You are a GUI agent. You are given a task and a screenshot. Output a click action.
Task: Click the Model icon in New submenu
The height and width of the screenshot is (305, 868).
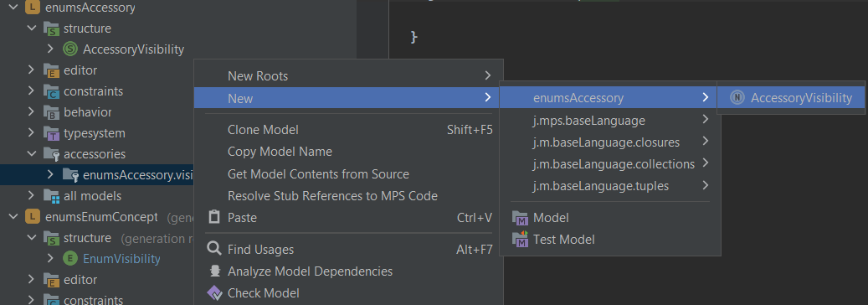click(521, 219)
